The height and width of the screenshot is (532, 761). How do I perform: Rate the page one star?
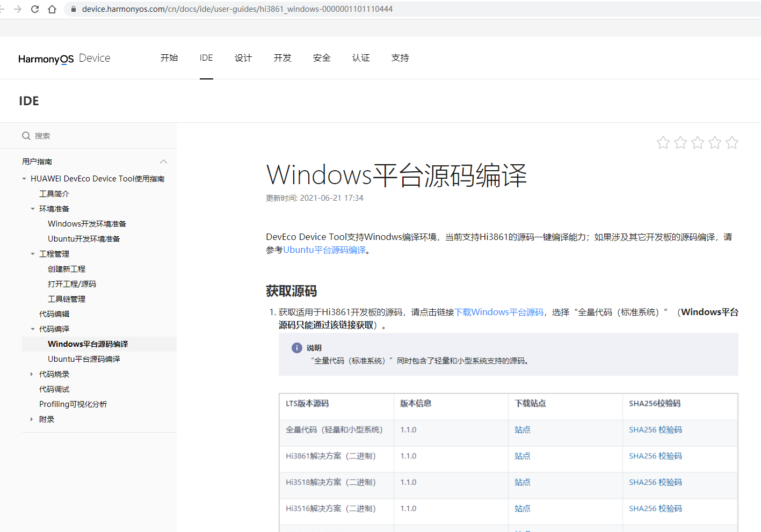coord(663,142)
